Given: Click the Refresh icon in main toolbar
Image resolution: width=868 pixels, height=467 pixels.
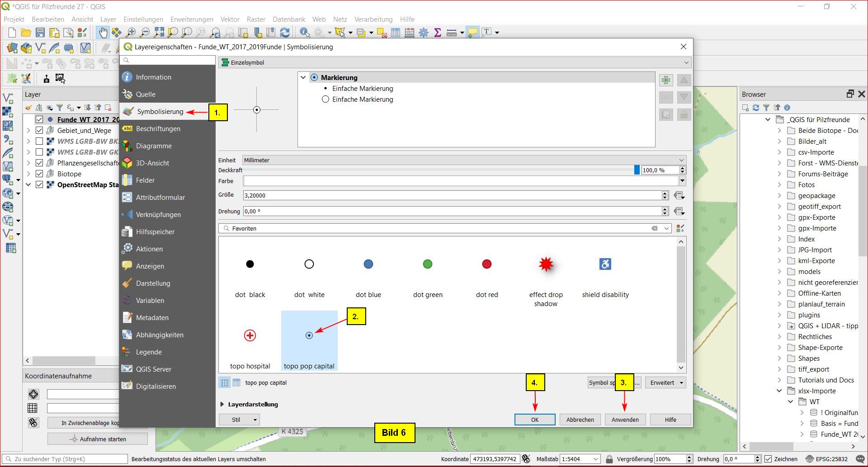Looking at the screenshot, I should tap(285, 32).
